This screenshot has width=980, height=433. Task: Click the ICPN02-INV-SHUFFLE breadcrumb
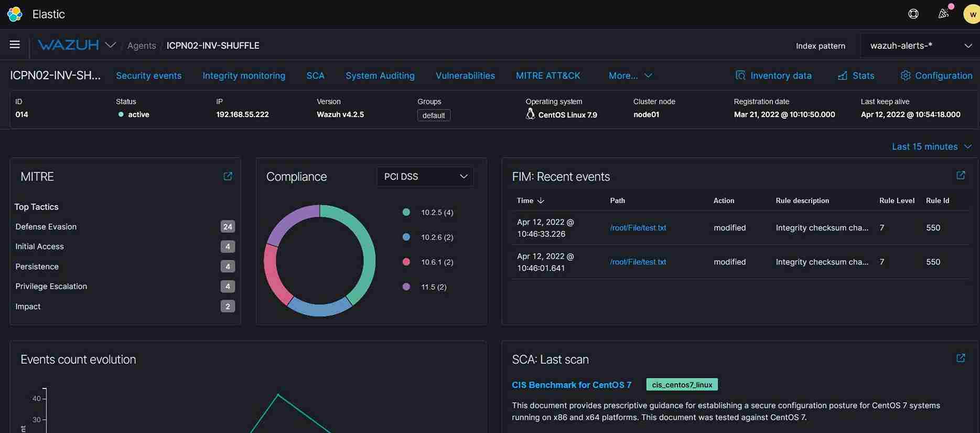(x=213, y=46)
